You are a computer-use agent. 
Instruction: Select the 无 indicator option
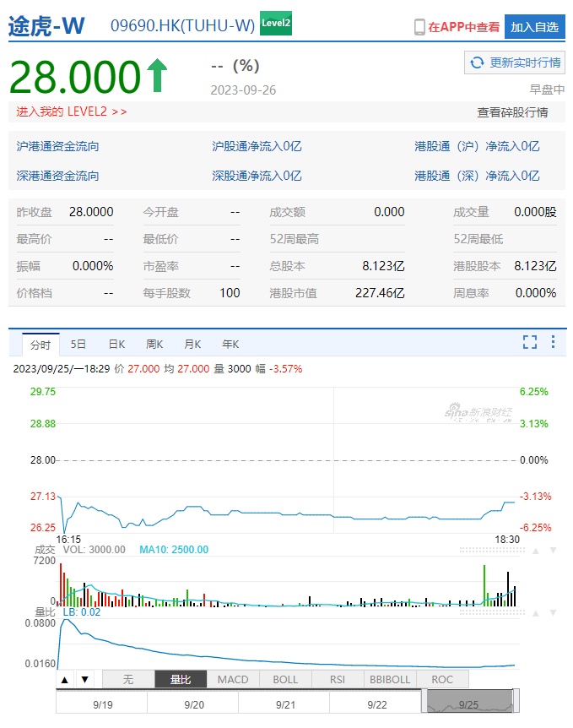128,679
